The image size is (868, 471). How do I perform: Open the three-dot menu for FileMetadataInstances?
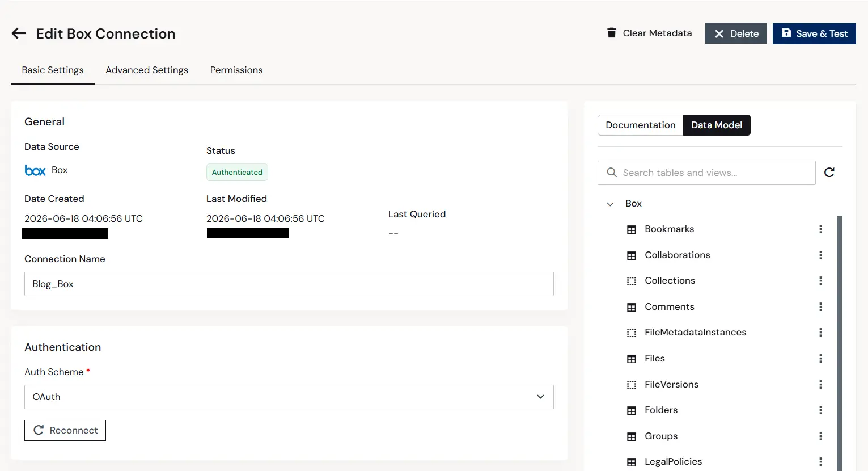[x=820, y=333]
